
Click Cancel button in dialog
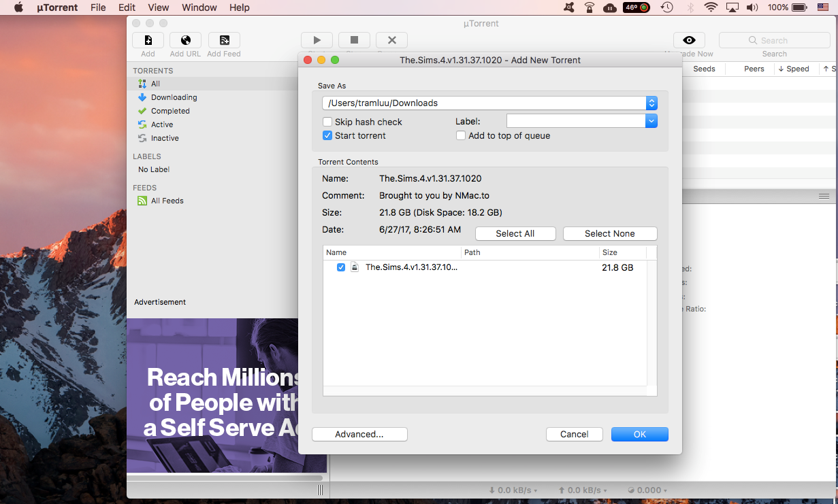coord(575,434)
